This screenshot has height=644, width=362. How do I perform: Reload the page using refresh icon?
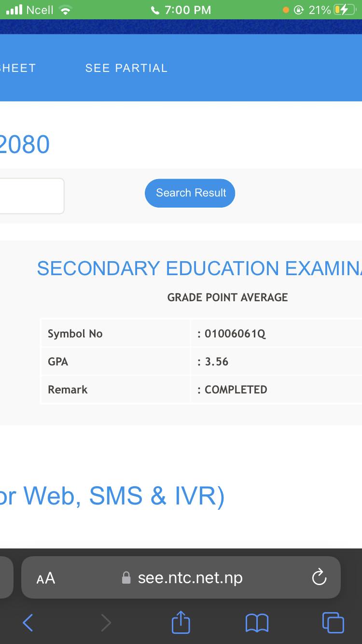(319, 577)
